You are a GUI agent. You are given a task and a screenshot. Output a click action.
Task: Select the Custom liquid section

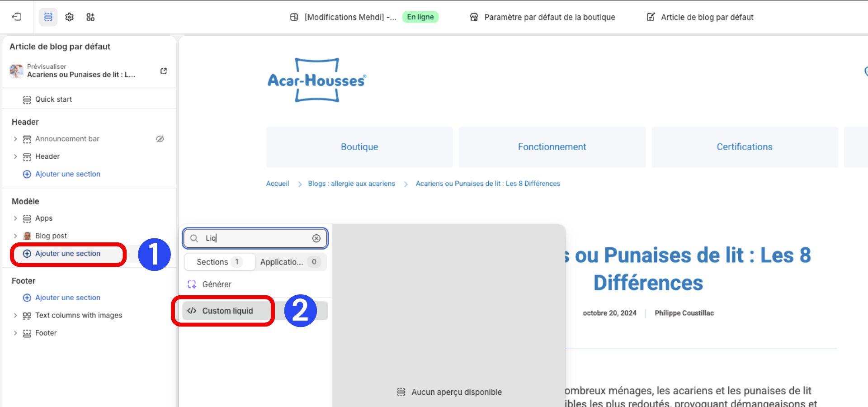(x=227, y=311)
